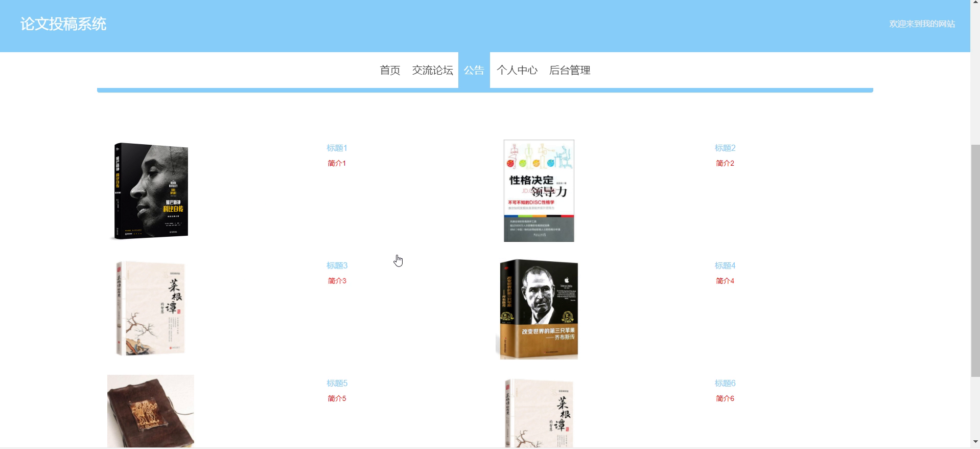This screenshot has width=980, height=449.
Task: View the brown leather book image
Action: coord(151,411)
